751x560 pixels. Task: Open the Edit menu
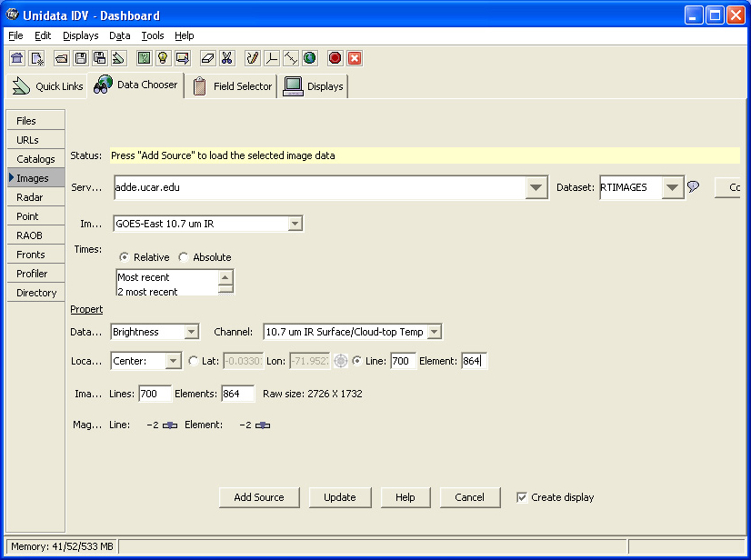click(43, 35)
